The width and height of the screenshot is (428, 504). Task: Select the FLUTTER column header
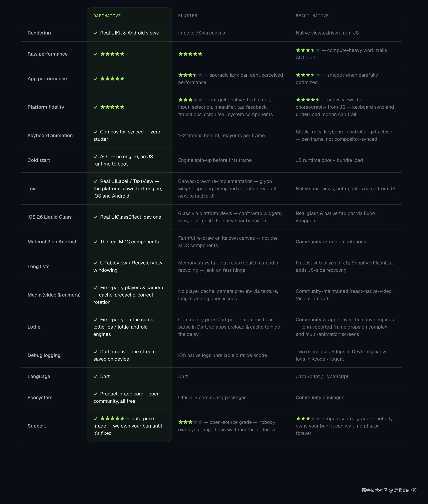click(188, 16)
